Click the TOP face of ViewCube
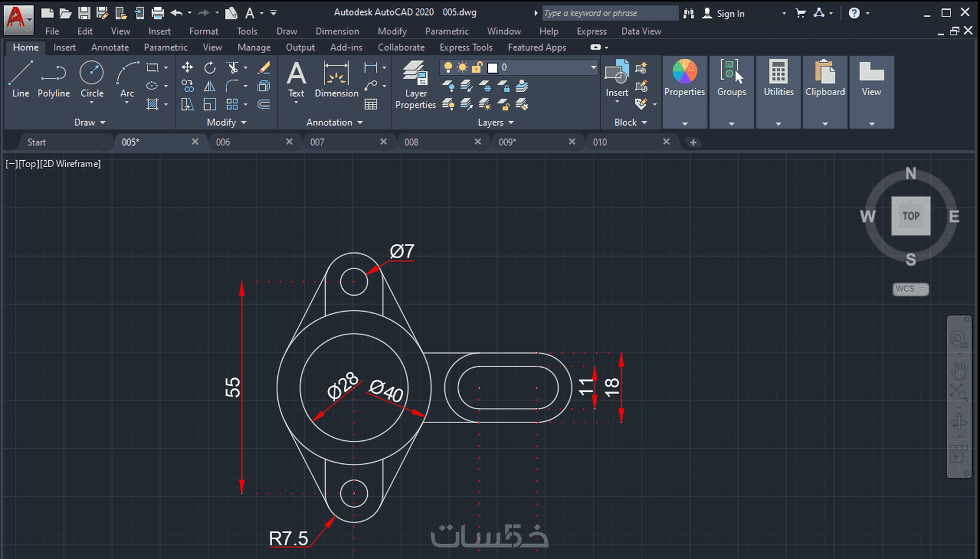The height and width of the screenshot is (559, 980). 911,216
